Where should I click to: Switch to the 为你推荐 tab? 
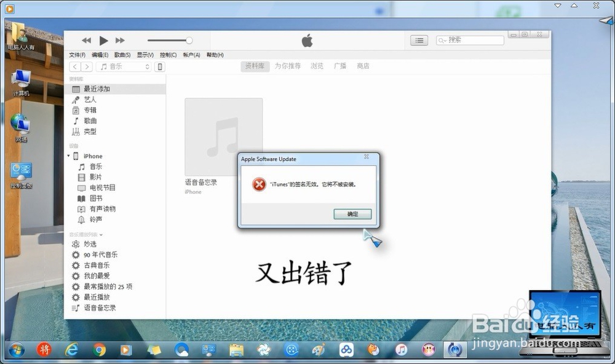click(287, 66)
